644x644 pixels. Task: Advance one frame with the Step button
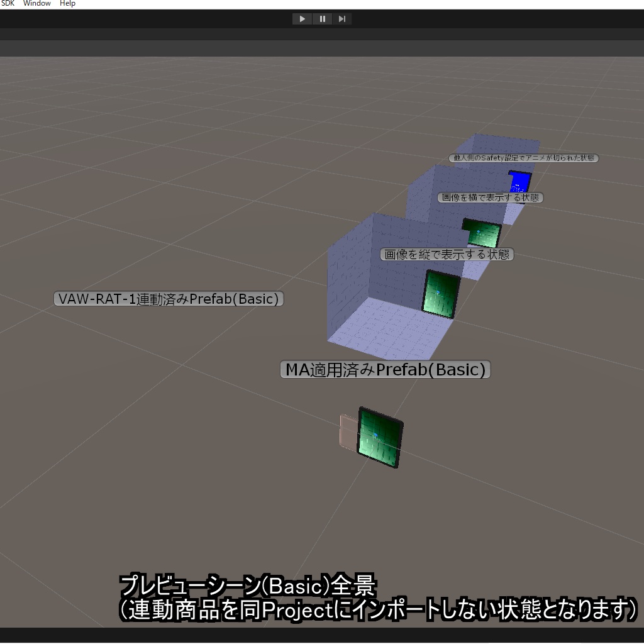[x=341, y=19]
